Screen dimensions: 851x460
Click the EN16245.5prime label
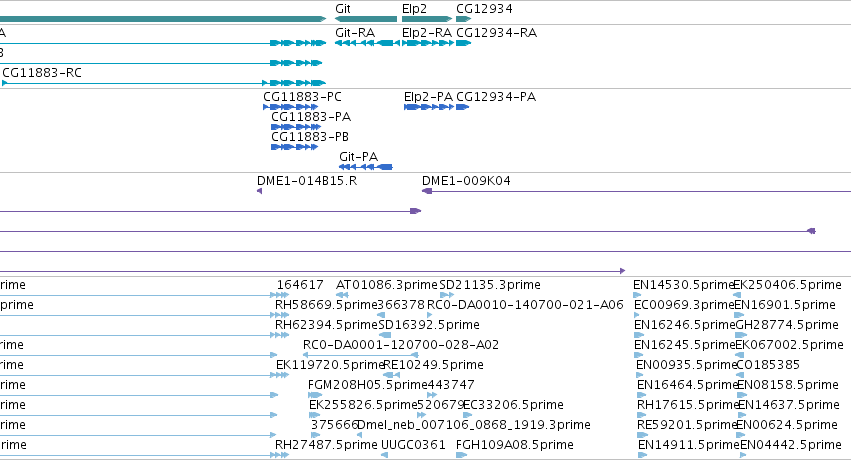tap(684, 346)
